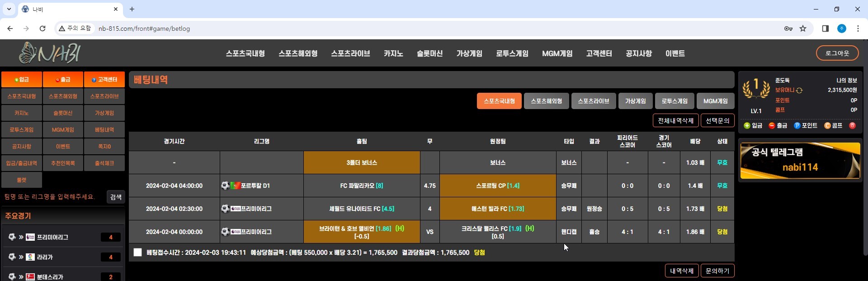The image size is (868, 281).
Task: Reload the page in the browser
Action: tap(42, 29)
